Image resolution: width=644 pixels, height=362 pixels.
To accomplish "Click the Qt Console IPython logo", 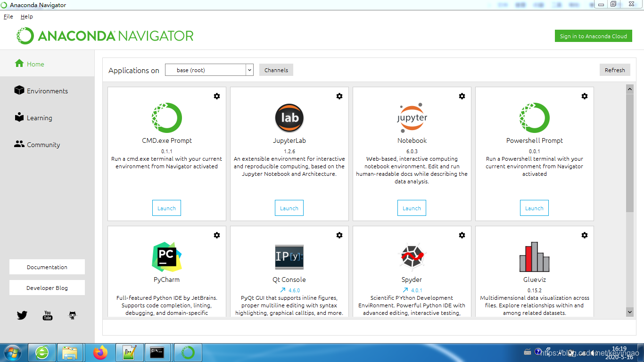I will coord(289,257).
